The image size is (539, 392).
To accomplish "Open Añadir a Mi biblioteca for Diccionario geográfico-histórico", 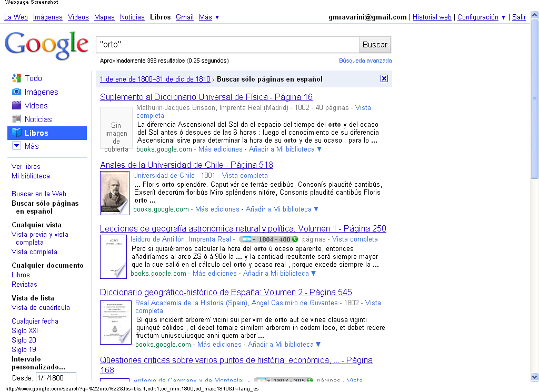I will tap(284, 344).
